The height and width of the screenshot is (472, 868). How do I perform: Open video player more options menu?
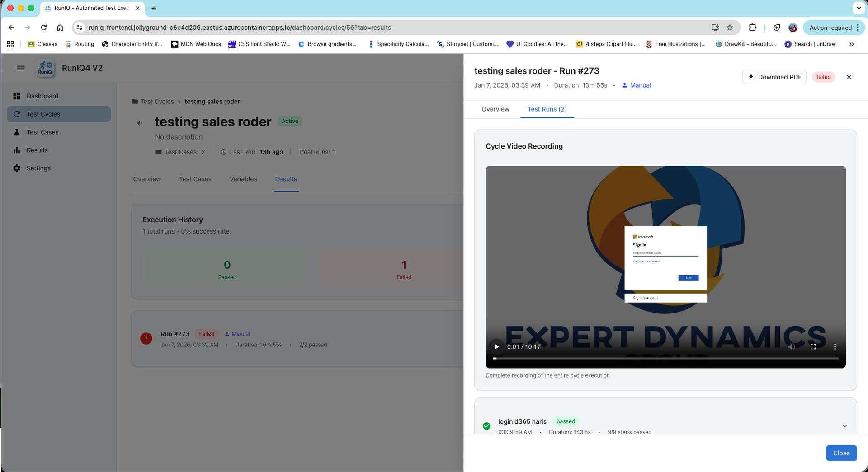(835, 347)
